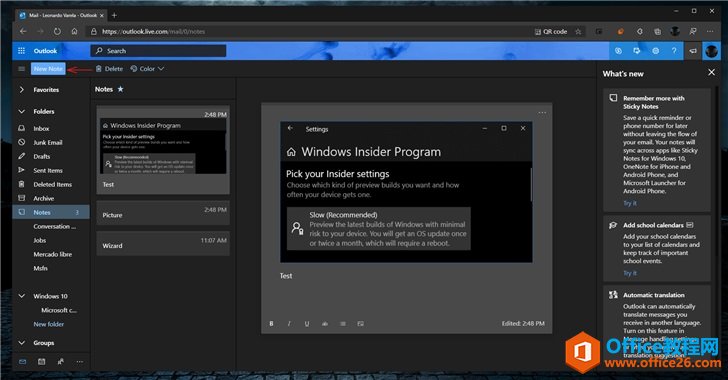The height and width of the screenshot is (380, 728).
Task: Open the Help question mark icon
Action: point(674,51)
